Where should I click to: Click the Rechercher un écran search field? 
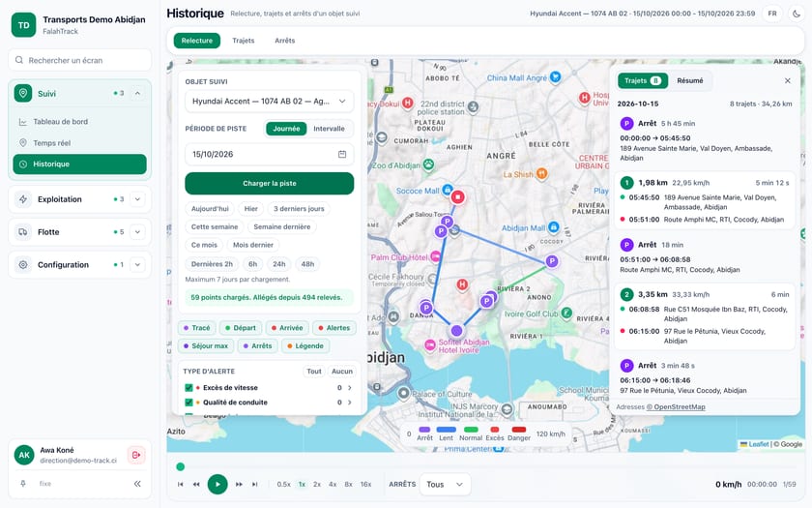pyautogui.click(x=79, y=60)
